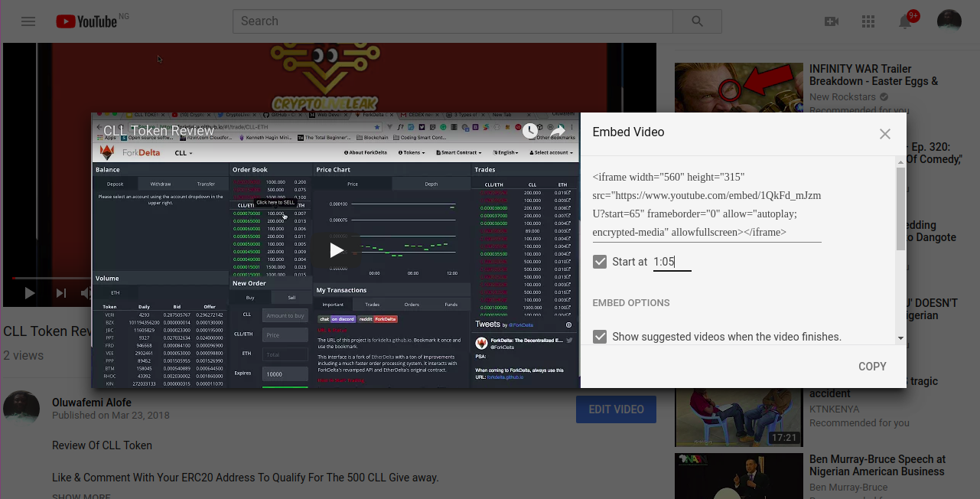Open the create video camera icon

832,21
